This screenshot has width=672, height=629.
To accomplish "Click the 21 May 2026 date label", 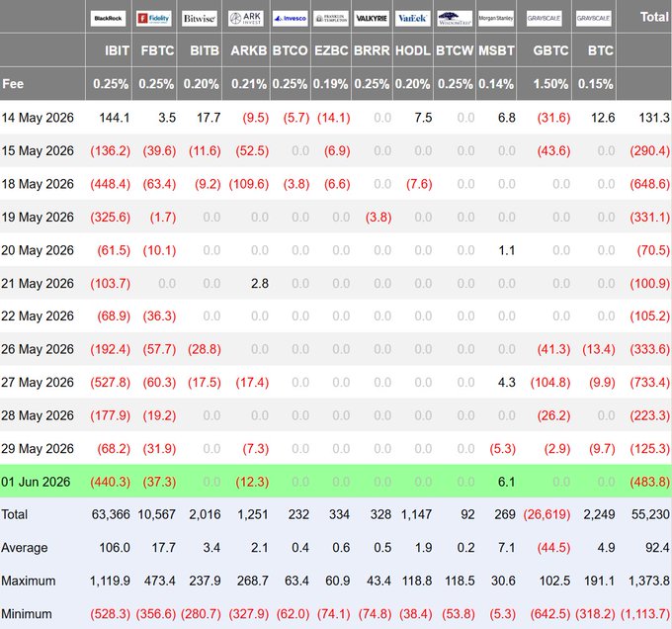I will tap(38, 284).
